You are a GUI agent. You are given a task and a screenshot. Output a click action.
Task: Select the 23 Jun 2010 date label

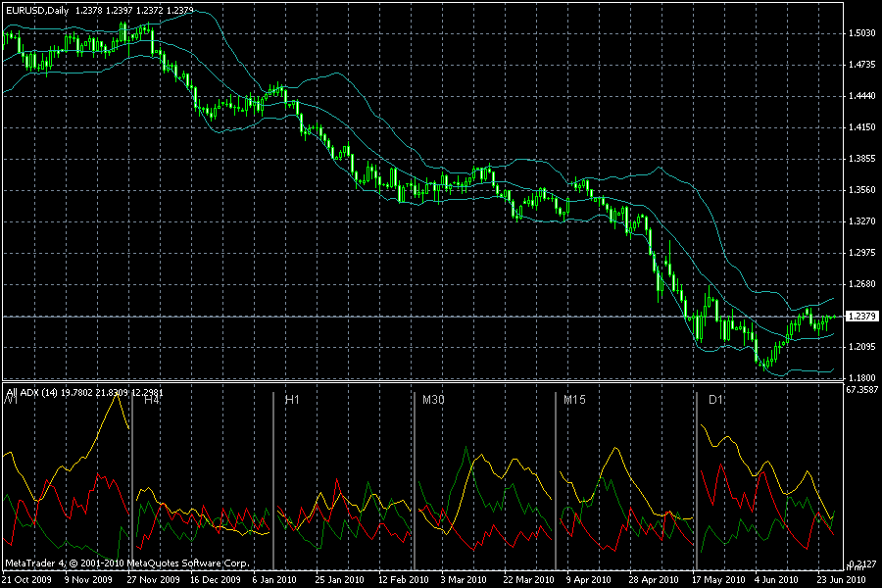point(841,579)
